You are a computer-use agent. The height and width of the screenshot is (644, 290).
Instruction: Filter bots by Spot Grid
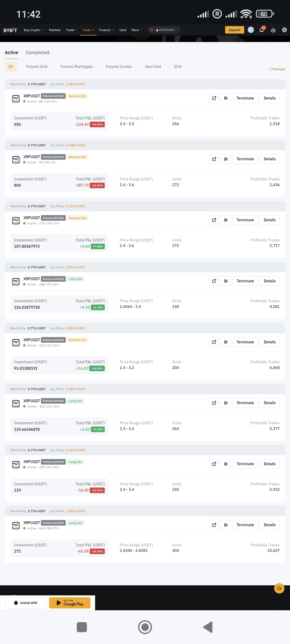153,66
